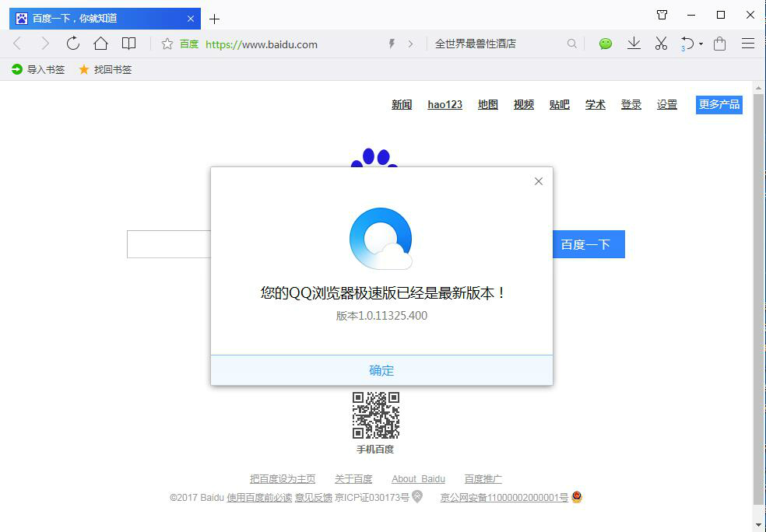This screenshot has width=766, height=532.
Task: Click the green arrow icon beside 导入书签
Action: coord(17,69)
